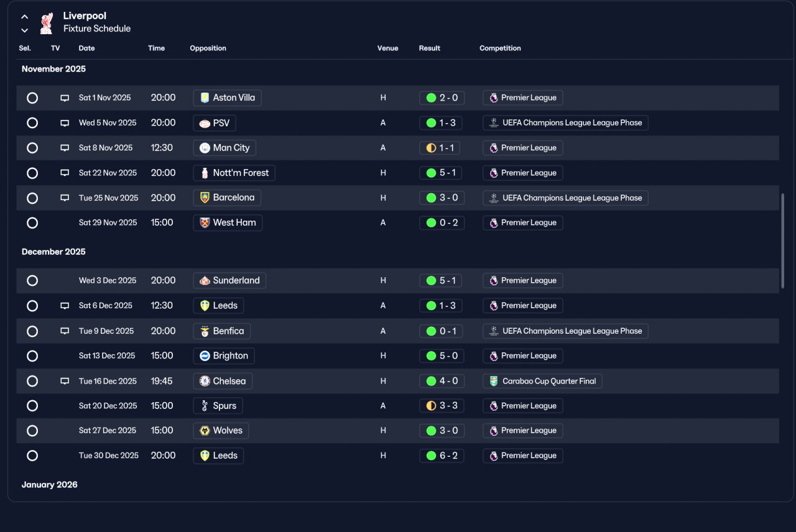Click the 'January 2026' month heading

50,485
